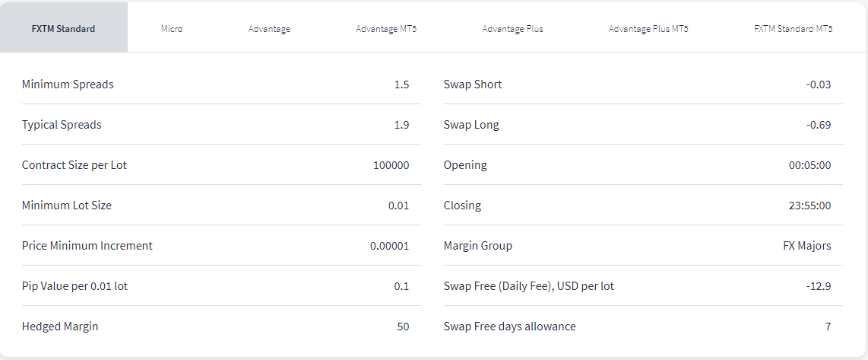Open the Advantage tab
The height and width of the screenshot is (360, 868).
[269, 29]
